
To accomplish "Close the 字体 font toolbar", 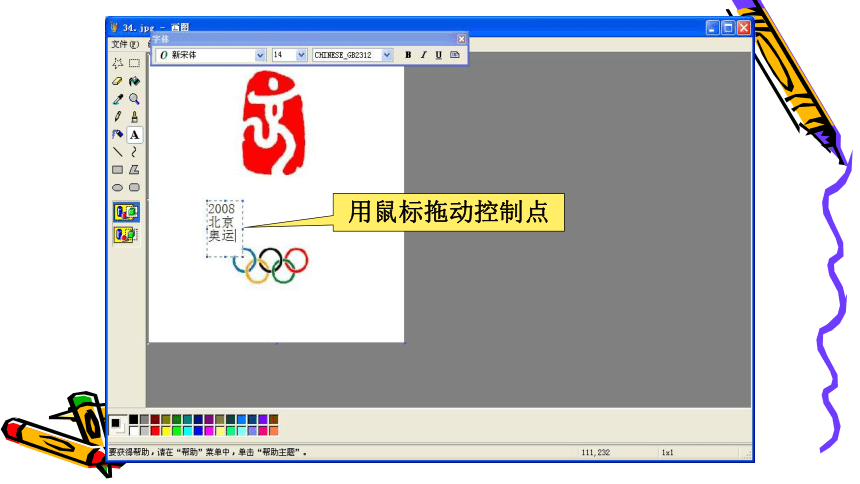I will click(461, 39).
